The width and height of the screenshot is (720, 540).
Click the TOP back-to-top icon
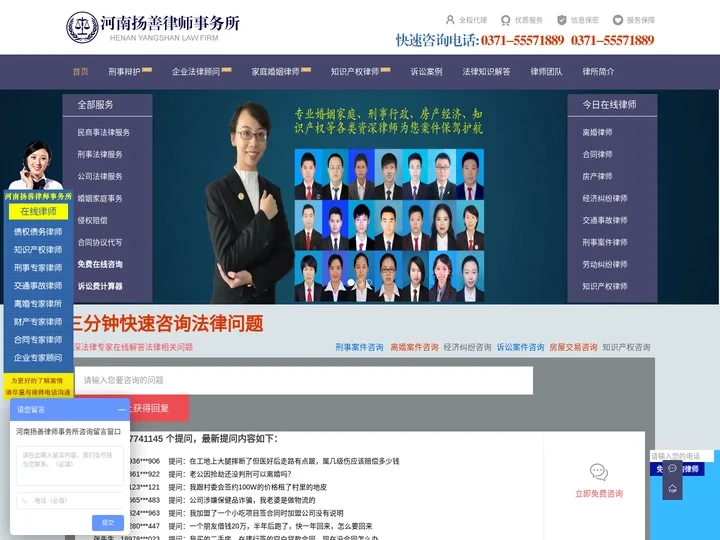point(672,489)
